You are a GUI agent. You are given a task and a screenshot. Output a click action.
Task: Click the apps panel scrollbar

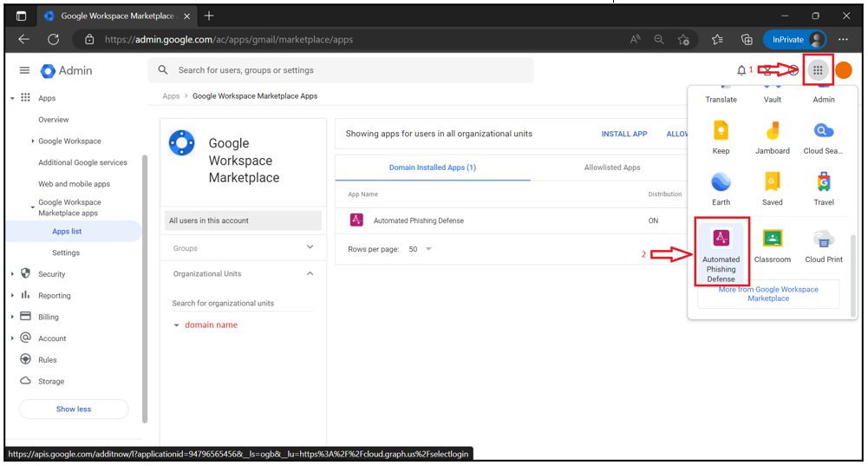pos(853,275)
